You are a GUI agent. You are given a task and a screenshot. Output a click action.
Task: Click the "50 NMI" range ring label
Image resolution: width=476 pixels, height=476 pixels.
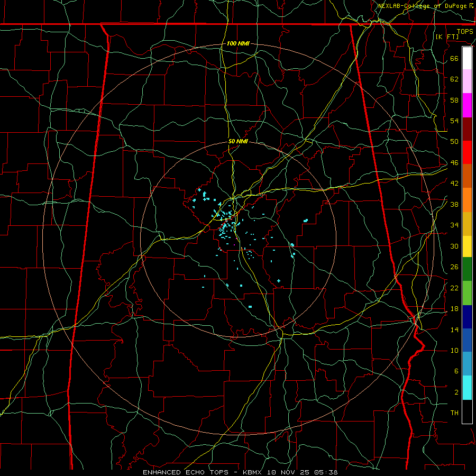point(238,141)
